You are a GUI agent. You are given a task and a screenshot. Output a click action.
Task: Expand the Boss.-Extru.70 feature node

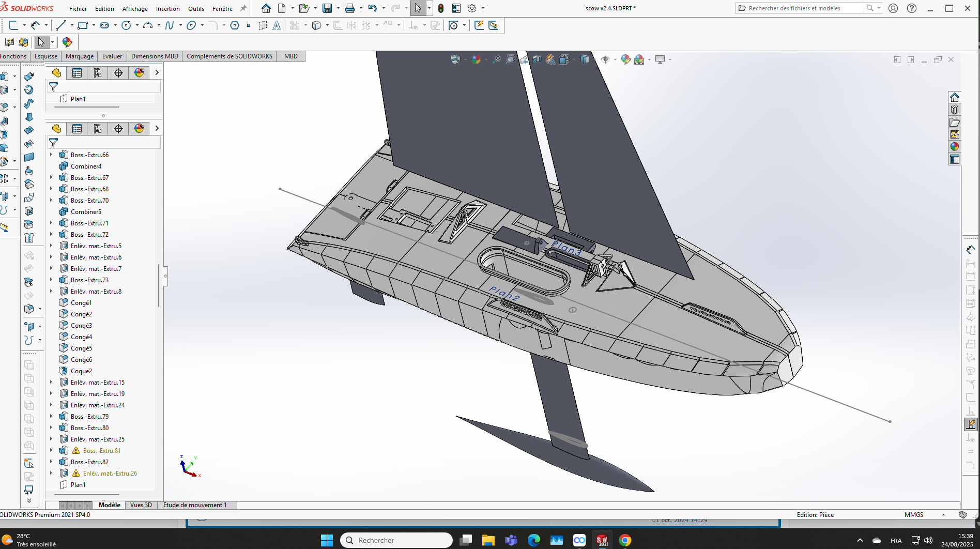51,200
